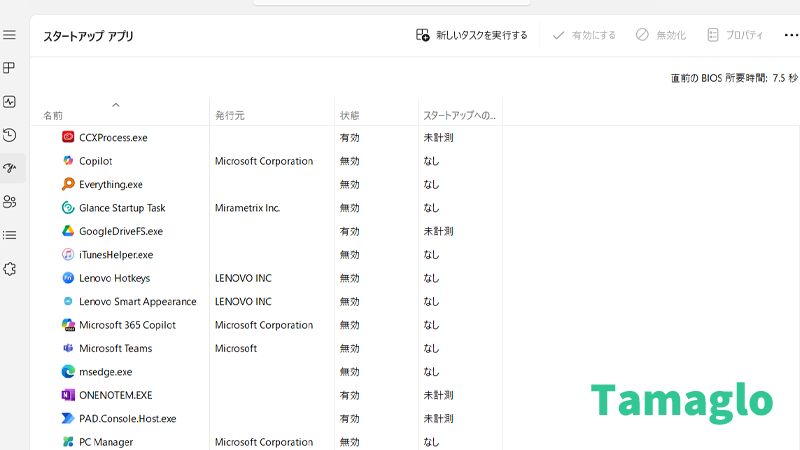Sort by the 発行元 column header

(x=230, y=116)
